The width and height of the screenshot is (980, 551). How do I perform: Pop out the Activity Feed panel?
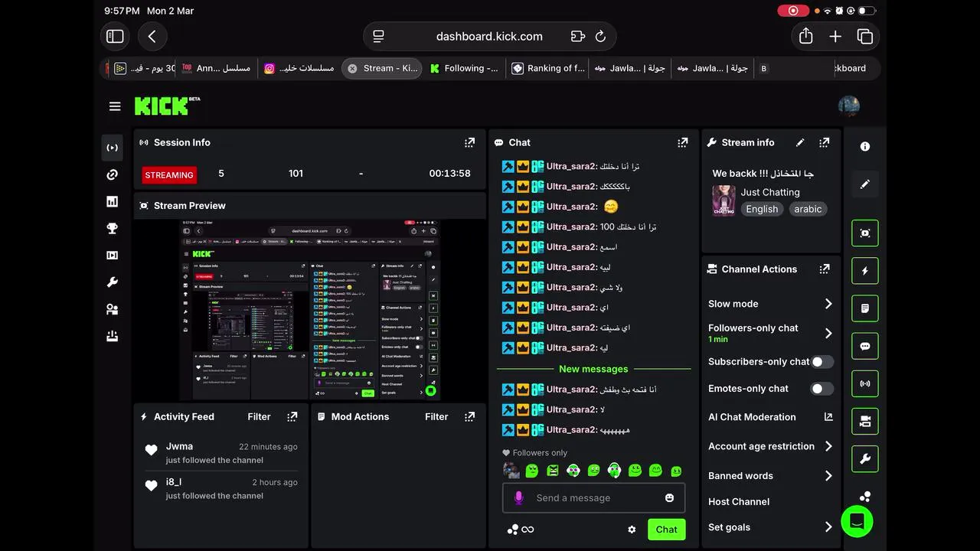click(292, 417)
